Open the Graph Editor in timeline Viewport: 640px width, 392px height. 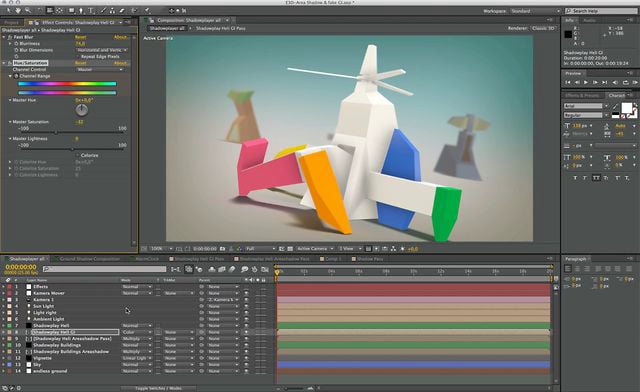[x=265, y=269]
